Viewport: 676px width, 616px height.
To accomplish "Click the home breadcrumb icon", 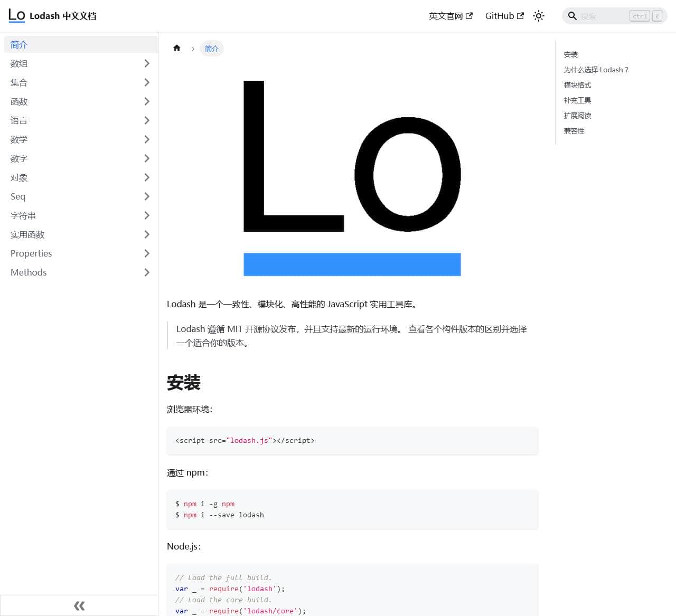I will click(177, 49).
